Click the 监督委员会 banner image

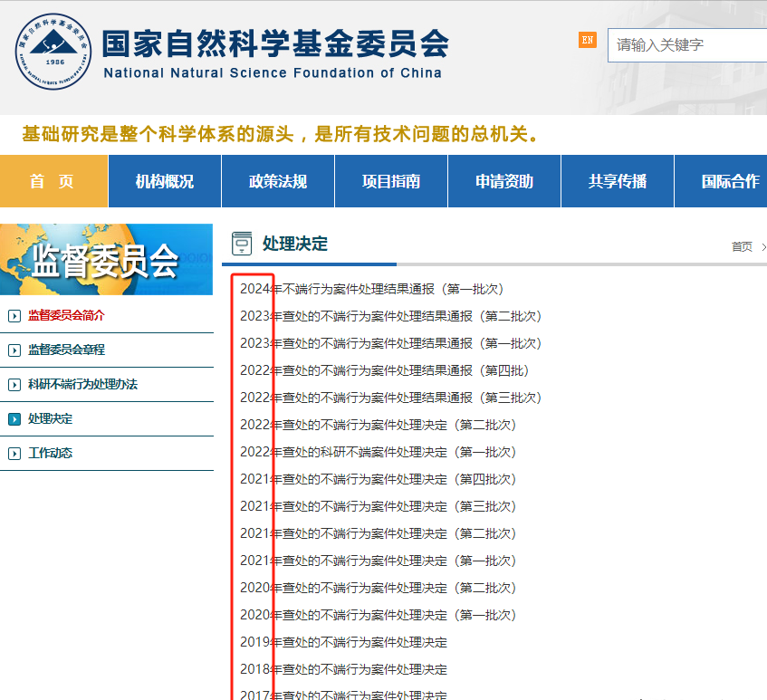(107, 259)
